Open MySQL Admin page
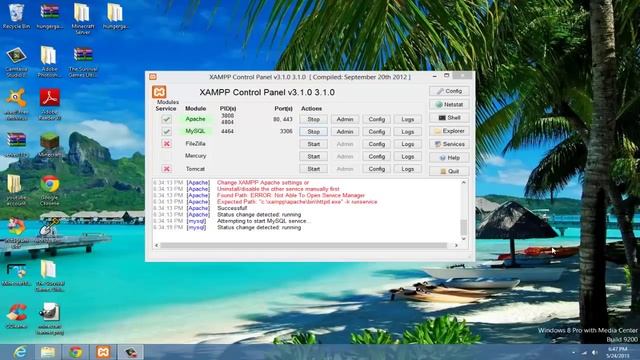 (345, 131)
